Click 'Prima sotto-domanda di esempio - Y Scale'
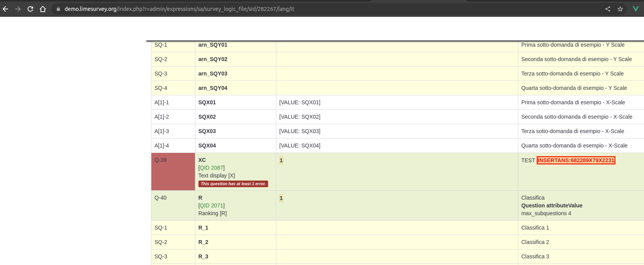The width and height of the screenshot is (644, 265). [x=573, y=45]
